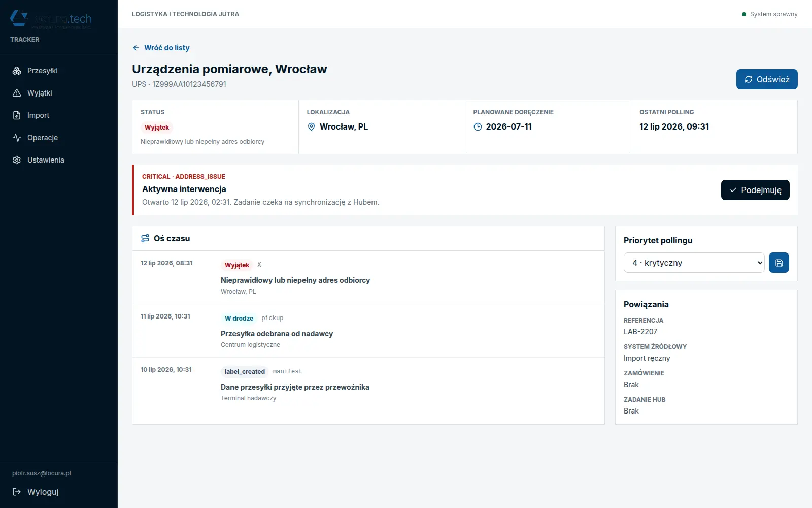
Task: Click the LAB-2207 reference value
Action: pos(640,332)
